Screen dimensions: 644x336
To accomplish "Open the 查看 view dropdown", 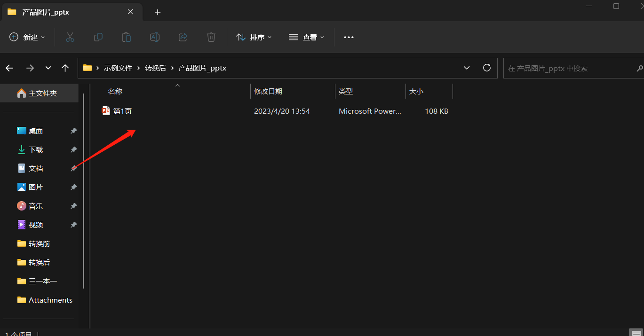I will tap(307, 37).
